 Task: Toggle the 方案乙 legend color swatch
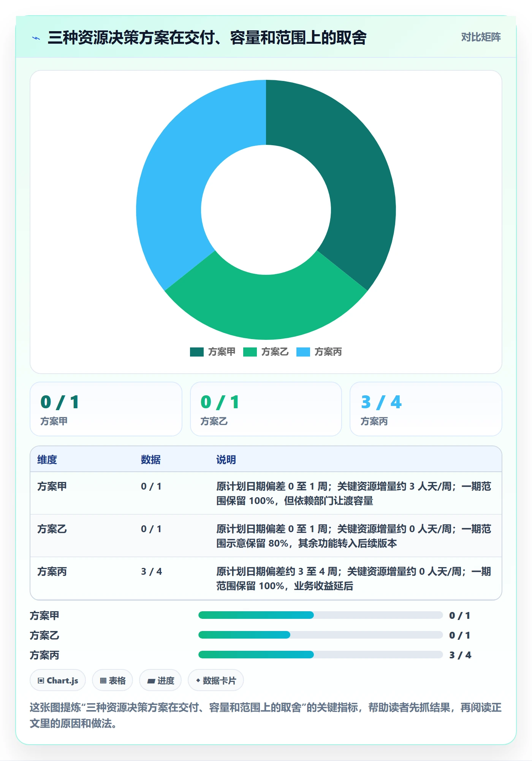click(250, 352)
